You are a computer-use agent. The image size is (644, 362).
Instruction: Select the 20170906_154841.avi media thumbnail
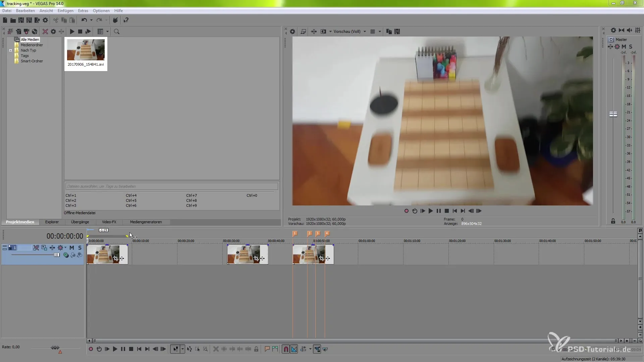tap(86, 50)
